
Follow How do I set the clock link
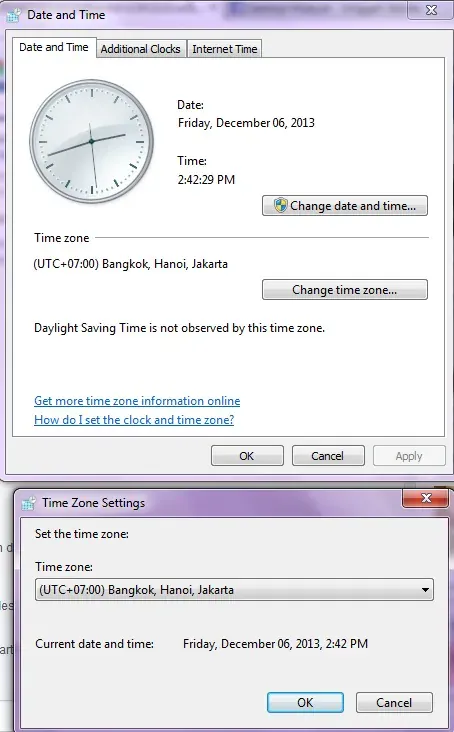(x=134, y=420)
